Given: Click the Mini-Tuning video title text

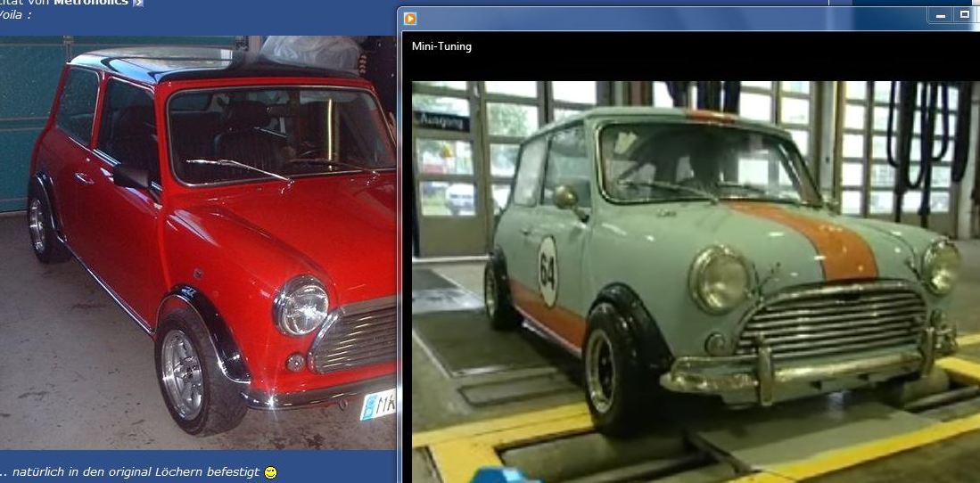Looking at the screenshot, I should (x=441, y=46).
